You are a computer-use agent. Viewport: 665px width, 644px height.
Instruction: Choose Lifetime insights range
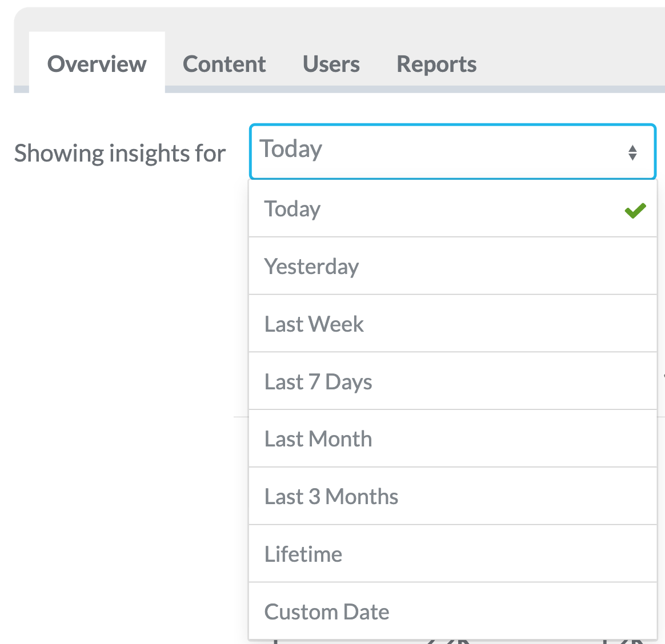pyautogui.click(x=452, y=554)
